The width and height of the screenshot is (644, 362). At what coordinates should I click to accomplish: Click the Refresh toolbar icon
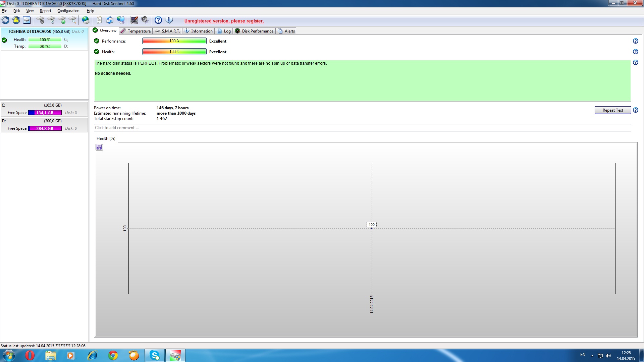6,20
